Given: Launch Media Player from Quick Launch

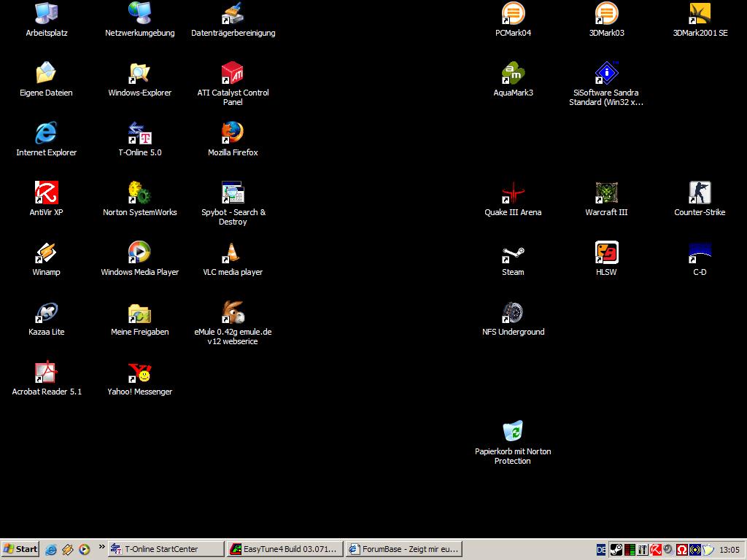Looking at the screenshot, I should [85, 550].
